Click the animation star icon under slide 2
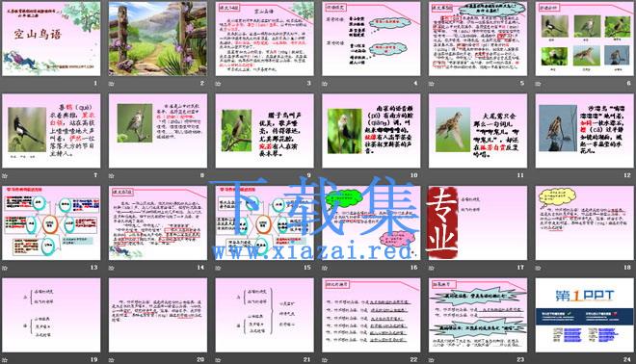This screenshot has width=636, height=364. pos(112,84)
